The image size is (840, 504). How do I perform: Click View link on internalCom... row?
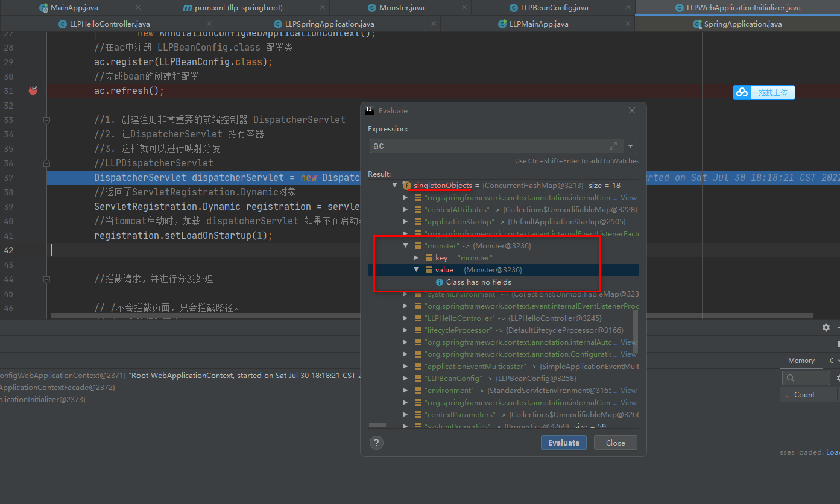[629, 402]
